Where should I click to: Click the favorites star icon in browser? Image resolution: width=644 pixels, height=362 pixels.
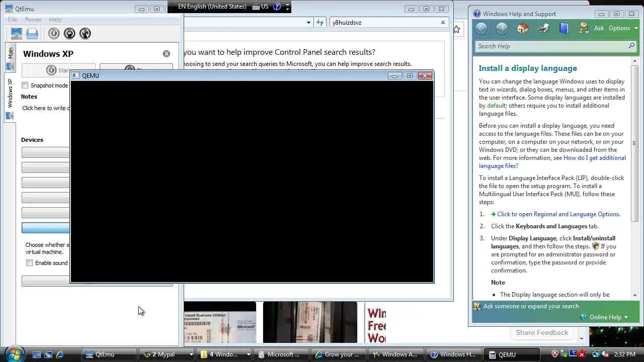point(456,30)
